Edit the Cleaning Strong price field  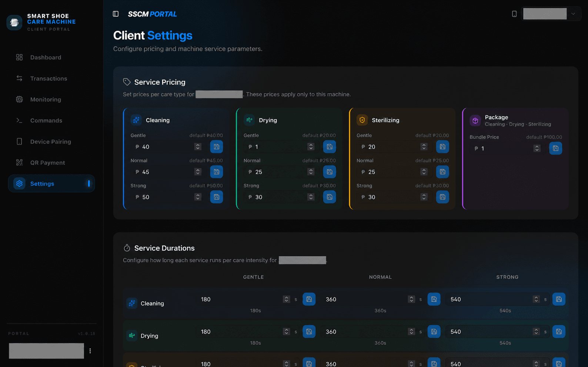[168, 197]
